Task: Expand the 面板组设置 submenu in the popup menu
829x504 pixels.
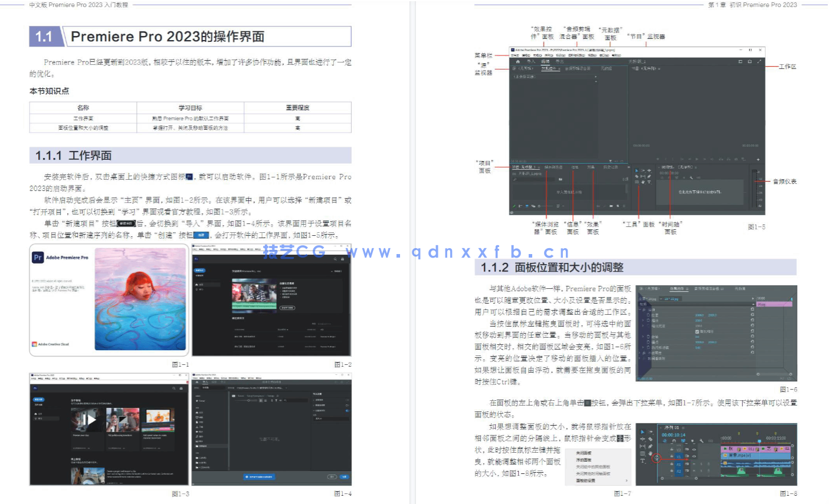Action: [585, 480]
